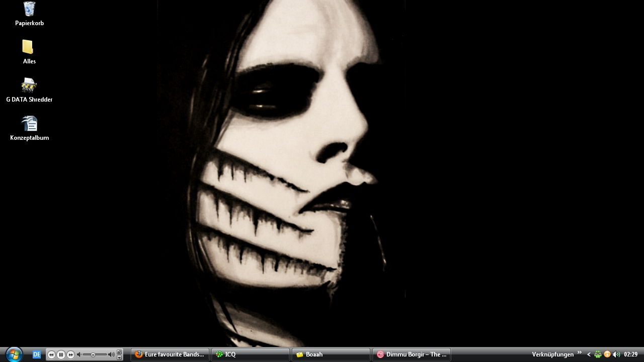This screenshot has width=644, height=362.
Task: Skip to previous track in media toolbar
Action: click(51, 354)
